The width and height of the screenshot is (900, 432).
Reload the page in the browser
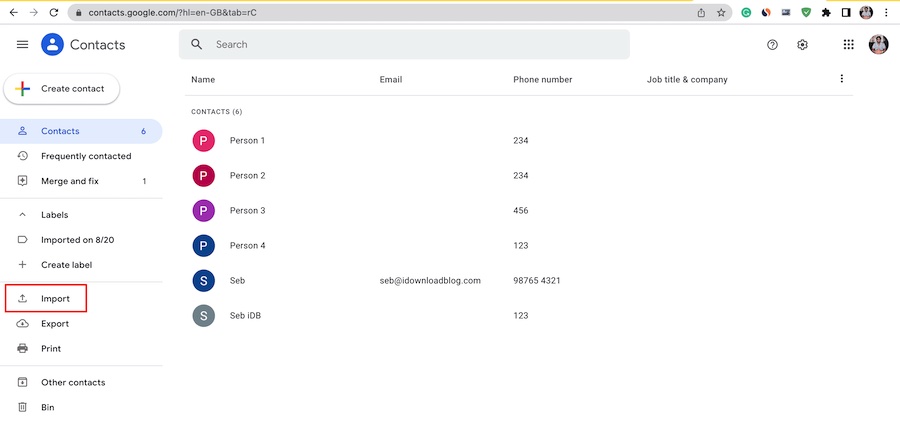(x=54, y=13)
